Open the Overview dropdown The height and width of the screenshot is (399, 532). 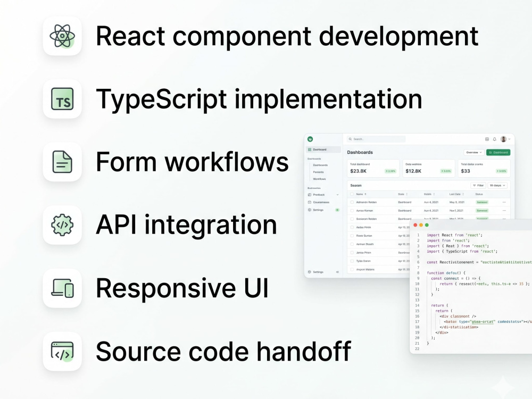pos(473,152)
